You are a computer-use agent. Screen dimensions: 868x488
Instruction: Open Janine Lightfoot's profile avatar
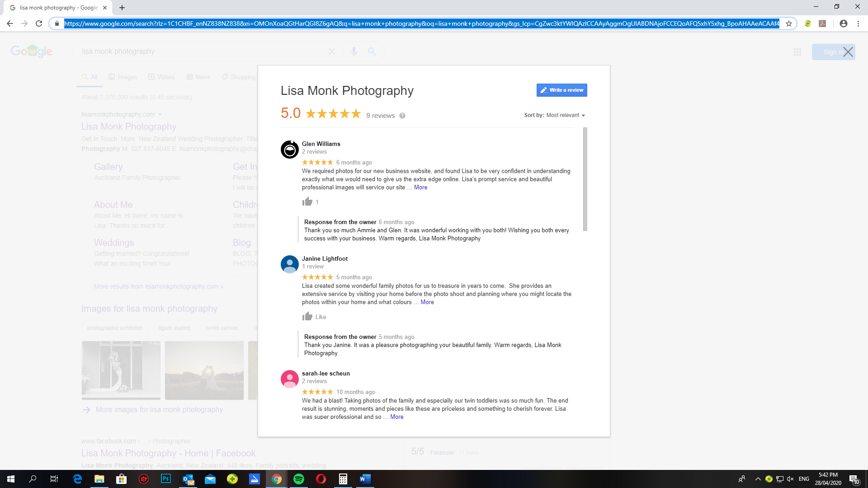[290, 264]
